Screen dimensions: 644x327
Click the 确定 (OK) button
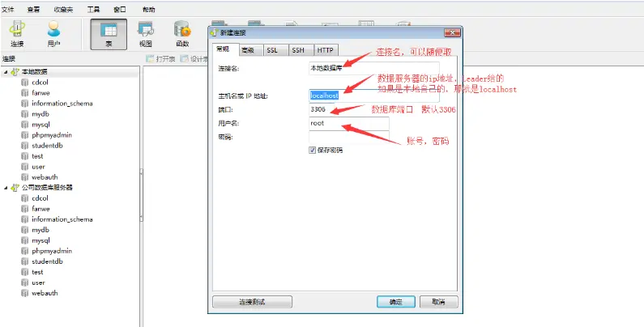click(396, 302)
